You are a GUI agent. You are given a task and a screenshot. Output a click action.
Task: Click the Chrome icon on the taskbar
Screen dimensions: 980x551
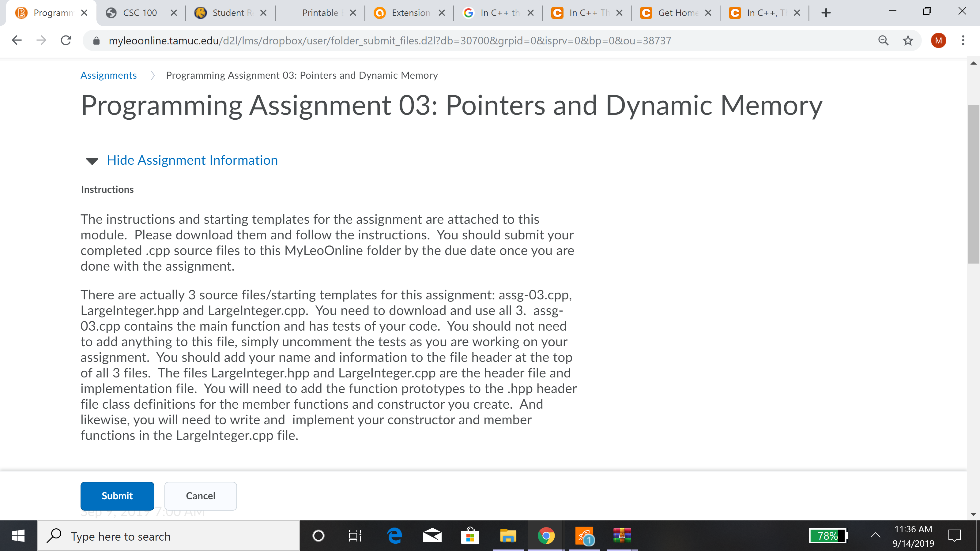point(546,536)
